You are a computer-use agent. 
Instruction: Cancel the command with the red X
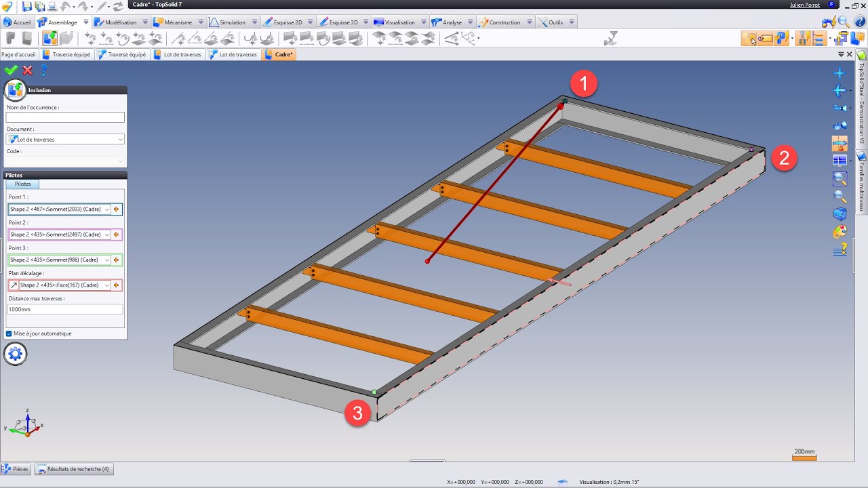(28, 70)
